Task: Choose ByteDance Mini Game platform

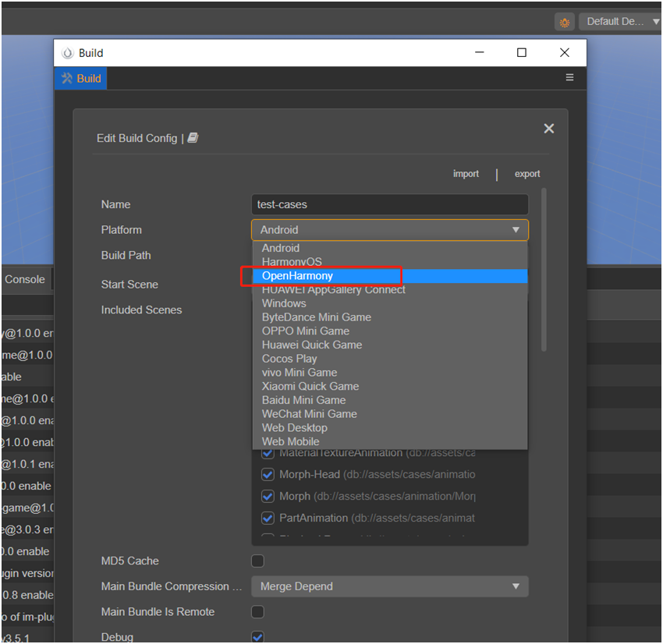Action: tap(390, 317)
